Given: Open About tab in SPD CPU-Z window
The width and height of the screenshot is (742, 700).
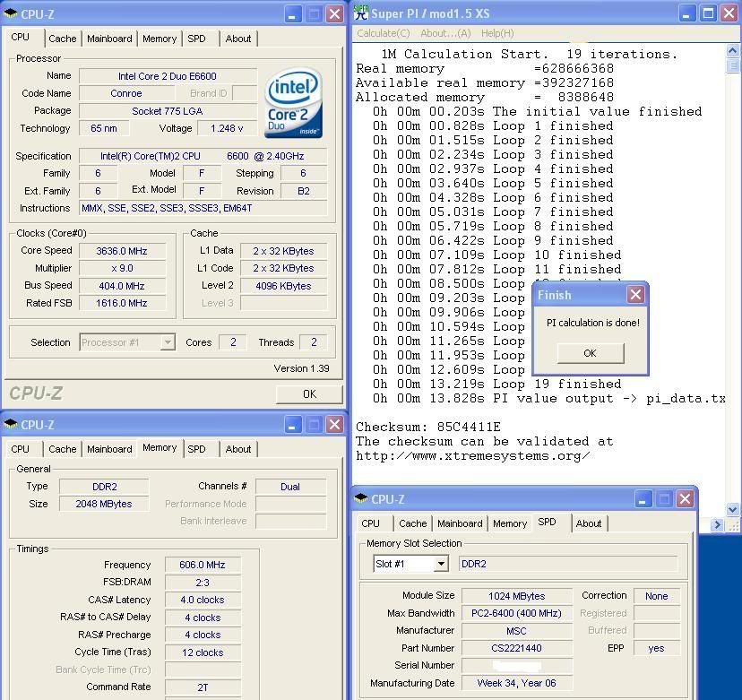Looking at the screenshot, I should [x=588, y=523].
